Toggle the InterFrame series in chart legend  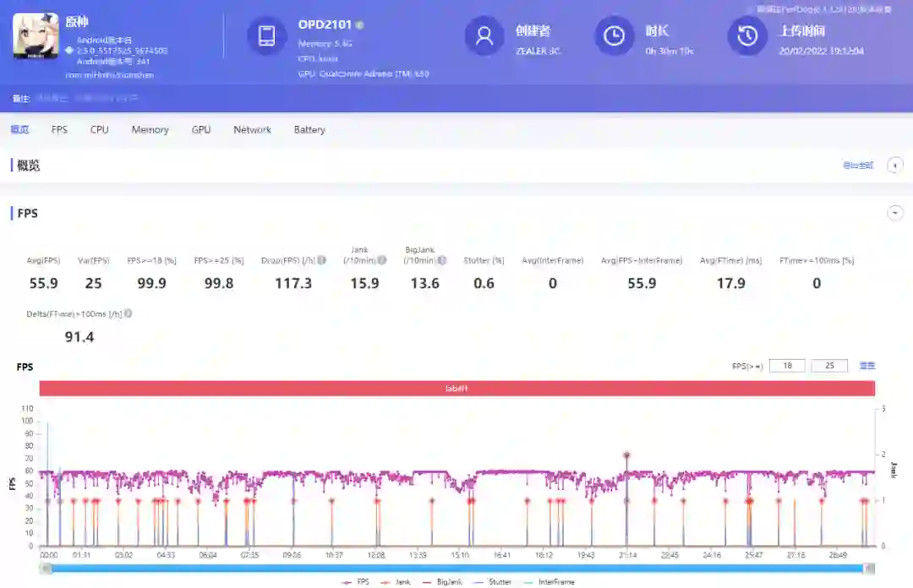click(549, 581)
